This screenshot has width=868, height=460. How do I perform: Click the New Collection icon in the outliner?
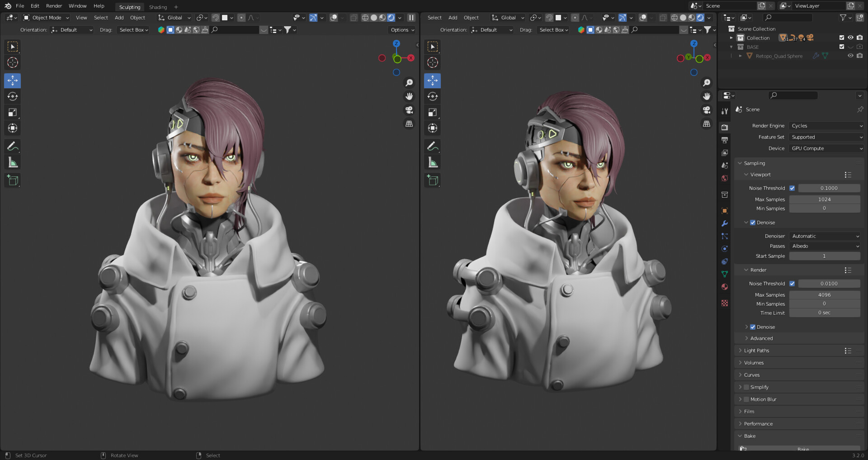pyautogui.click(x=860, y=17)
